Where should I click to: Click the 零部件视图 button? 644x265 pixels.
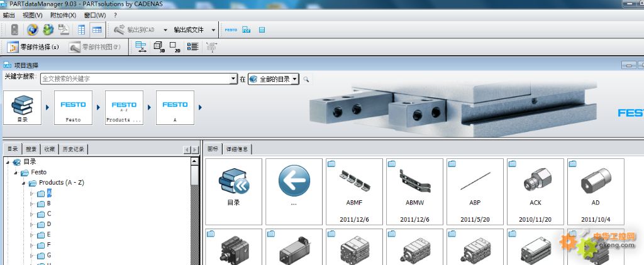pos(95,46)
